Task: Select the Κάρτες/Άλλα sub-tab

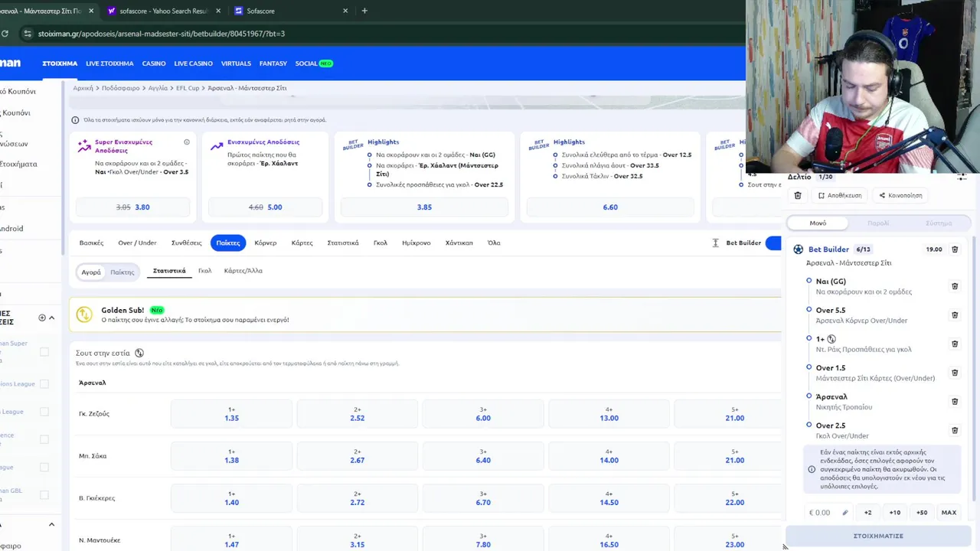Action: tap(243, 271)
